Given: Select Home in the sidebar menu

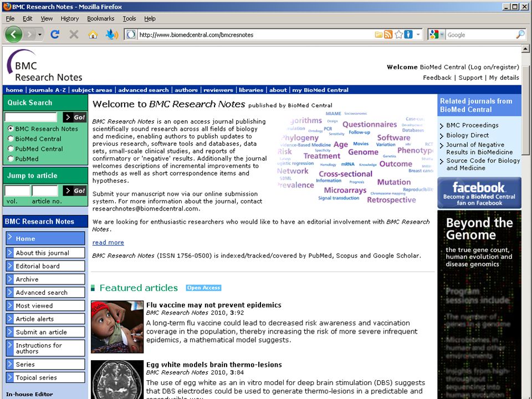Looking at the screenshot, I should tap(45, 238).
